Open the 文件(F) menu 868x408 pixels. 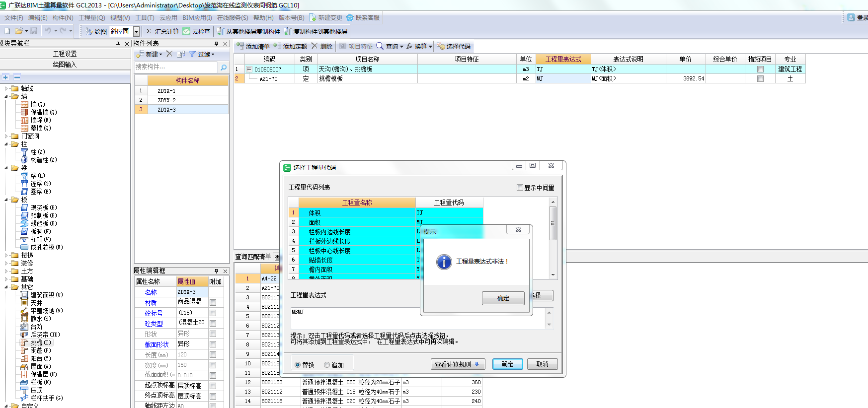click(14, 17)
